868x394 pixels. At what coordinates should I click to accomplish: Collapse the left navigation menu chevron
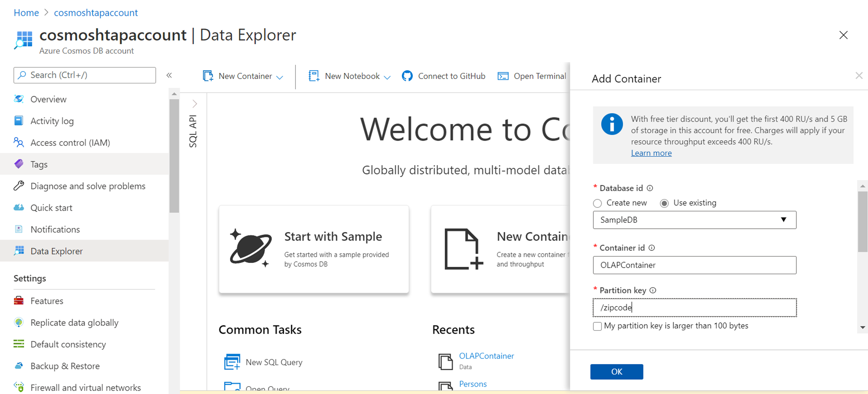[169, 76]
